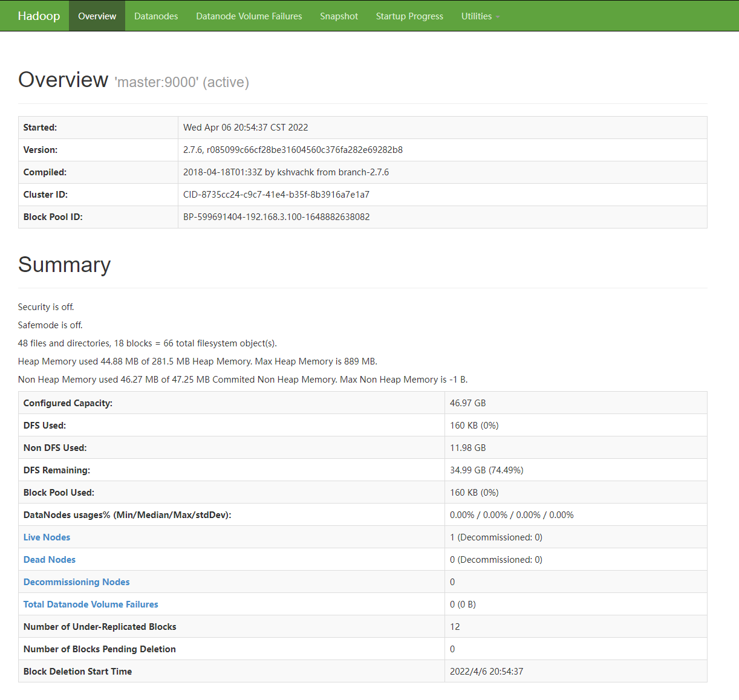Click the Non DFS Used: label
739x700 pixels.
coord(55,448)
